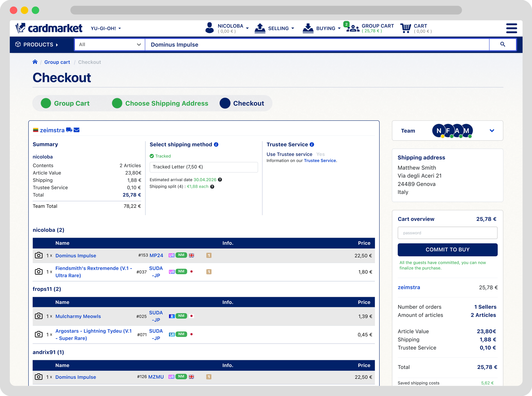Open the All category dropdown

click(110, 45)
